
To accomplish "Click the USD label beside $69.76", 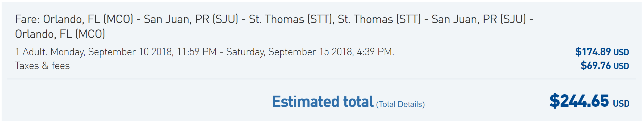I will 621,66.
